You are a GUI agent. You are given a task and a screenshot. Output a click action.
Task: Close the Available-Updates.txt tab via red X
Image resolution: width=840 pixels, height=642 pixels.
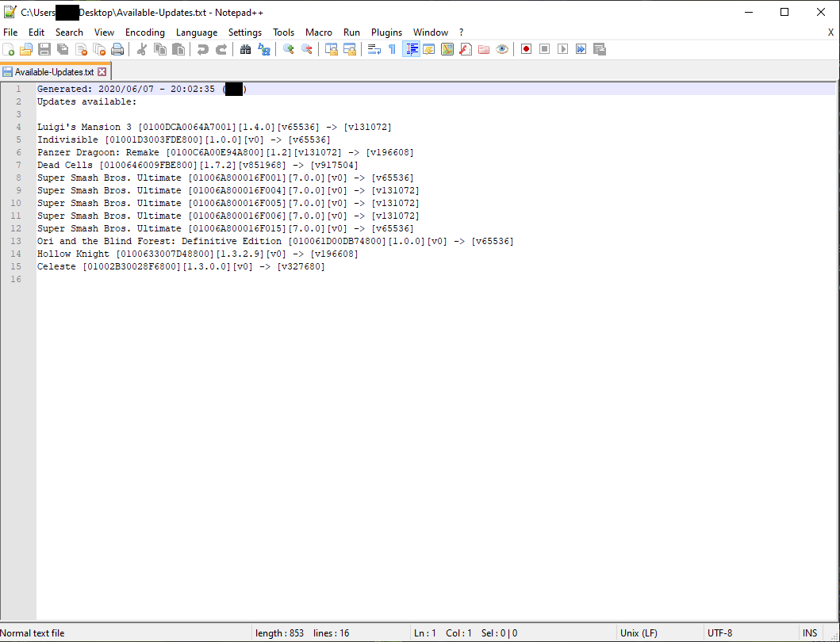click(x=102, y=72)
